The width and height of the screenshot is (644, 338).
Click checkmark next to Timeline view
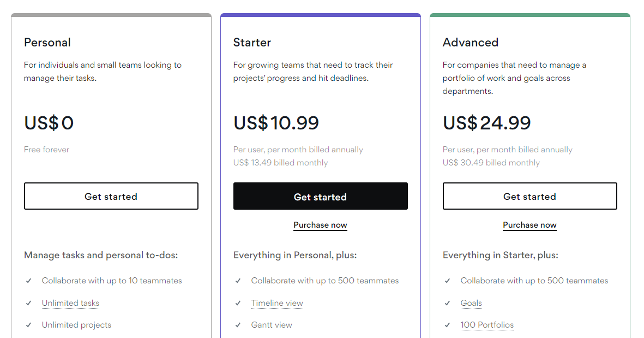(x=238, y=303)
